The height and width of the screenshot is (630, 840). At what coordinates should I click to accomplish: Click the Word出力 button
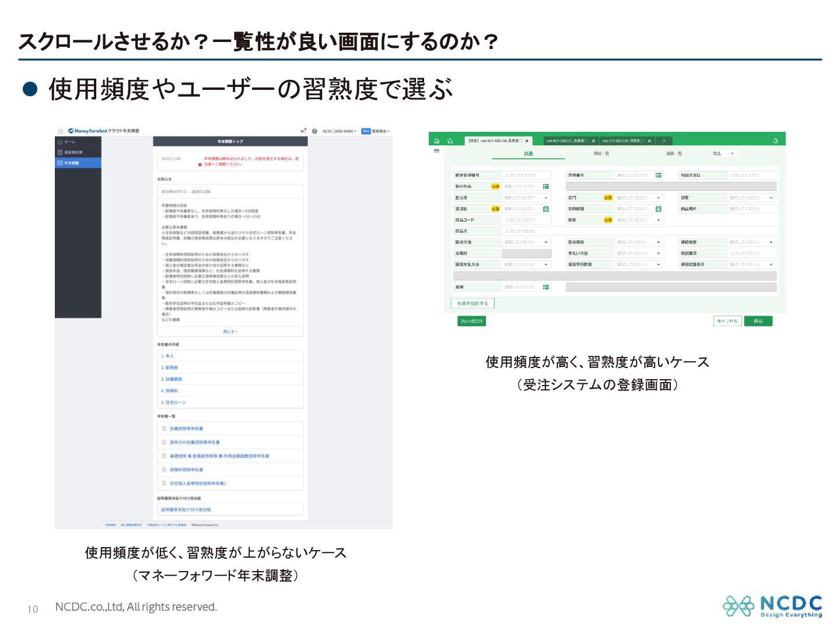[x=471, y=321]
